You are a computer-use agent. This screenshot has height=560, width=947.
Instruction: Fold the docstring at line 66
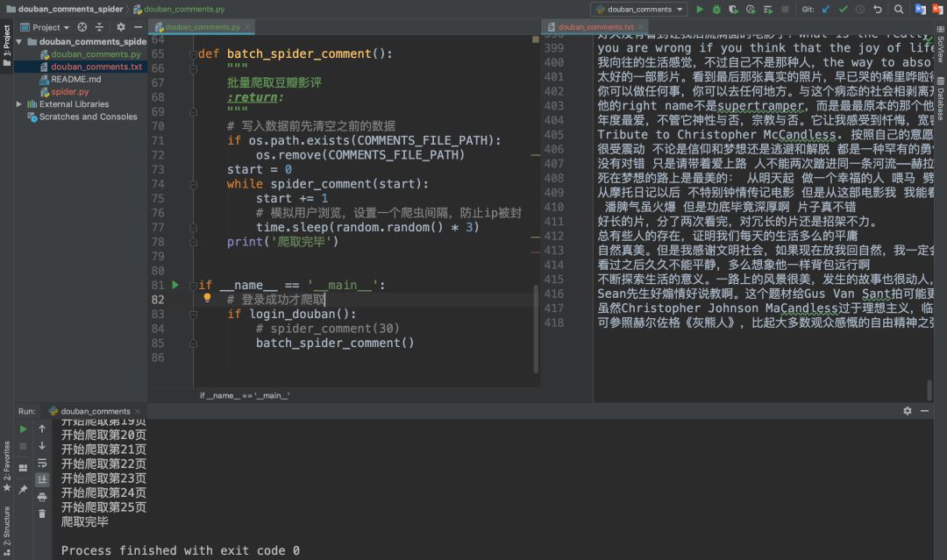tap(193, 68)
